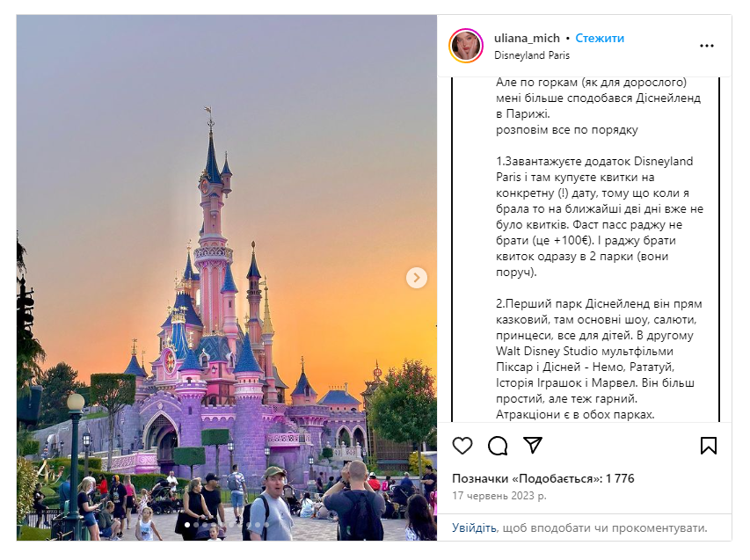Open the Disneyland Paris location tag
The width and height of the screenshot is (750, 560).
(532, 55)
